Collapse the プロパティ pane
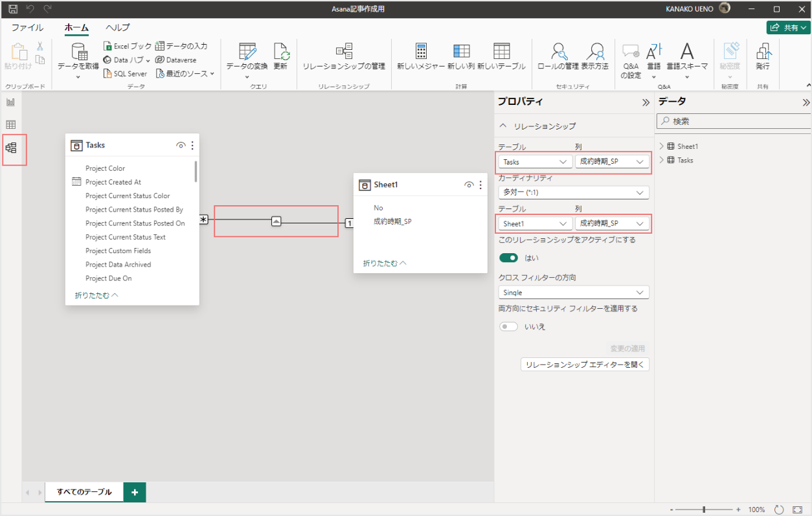The width and height of the screenshot is (812, 516). 646,102
